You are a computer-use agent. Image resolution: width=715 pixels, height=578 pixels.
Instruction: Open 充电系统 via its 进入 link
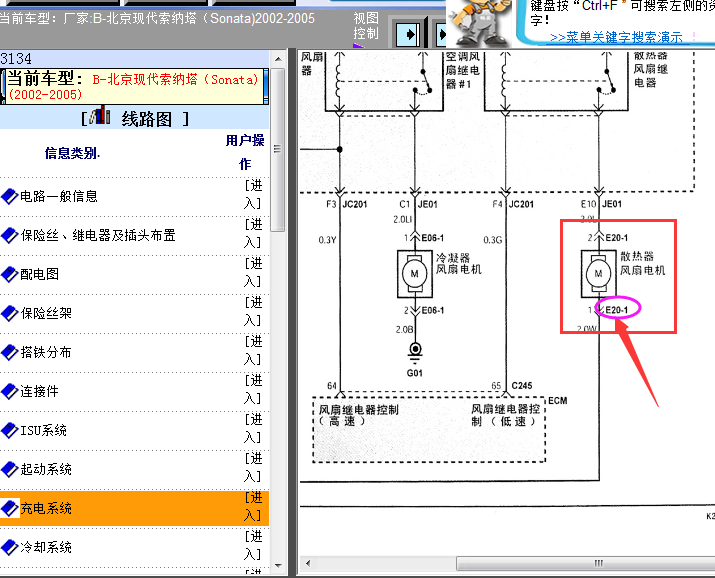click(253, 506)
